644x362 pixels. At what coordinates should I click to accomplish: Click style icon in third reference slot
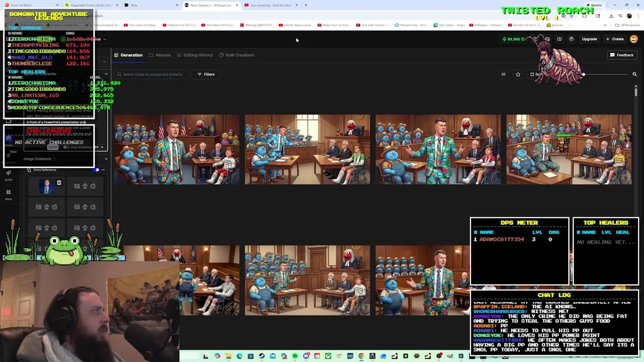click(55, 207)
